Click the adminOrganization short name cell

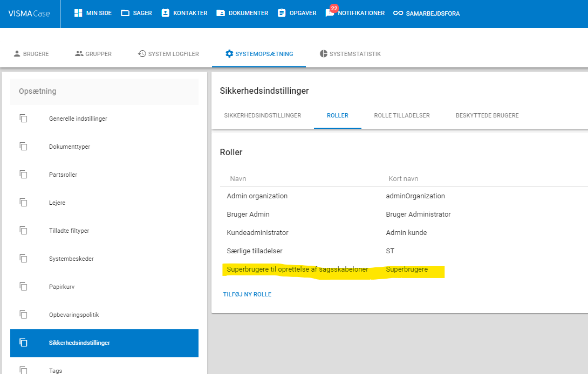[415, 196]
